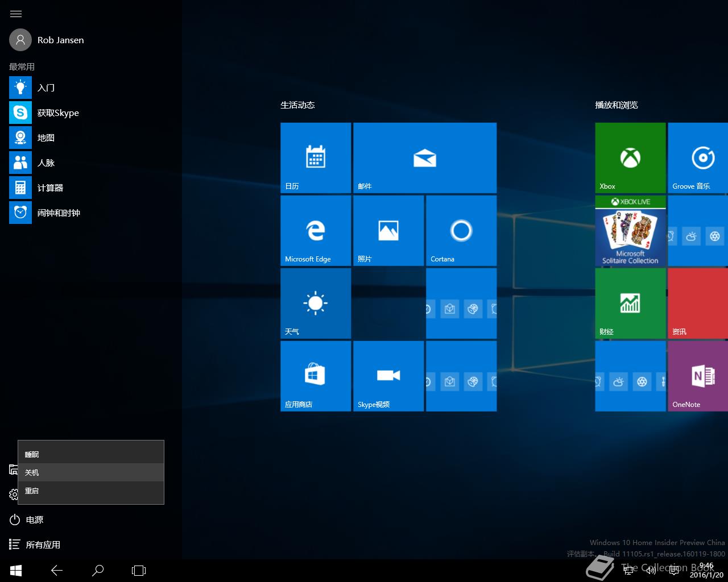The height and width of the screenshot is (582, 728).
Task: Open 闹钟和时钟 (Alarms & Clock)
Action: [x=91, y=213]
